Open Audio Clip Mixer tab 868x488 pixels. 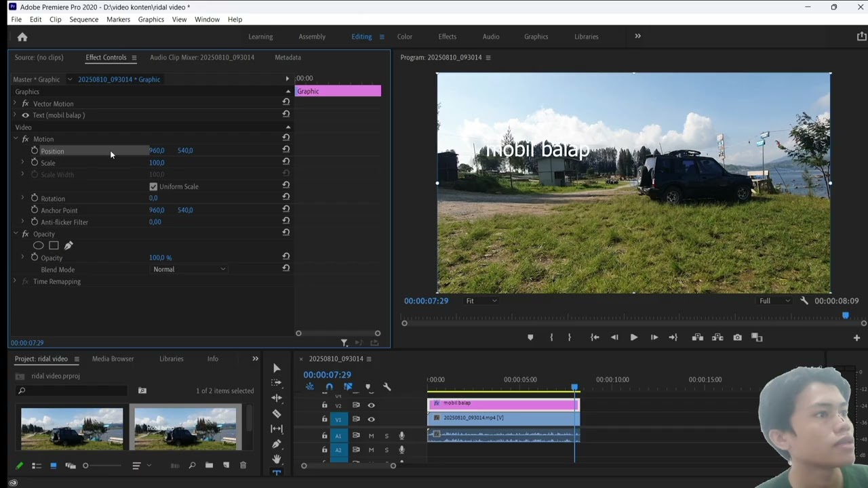202,58
